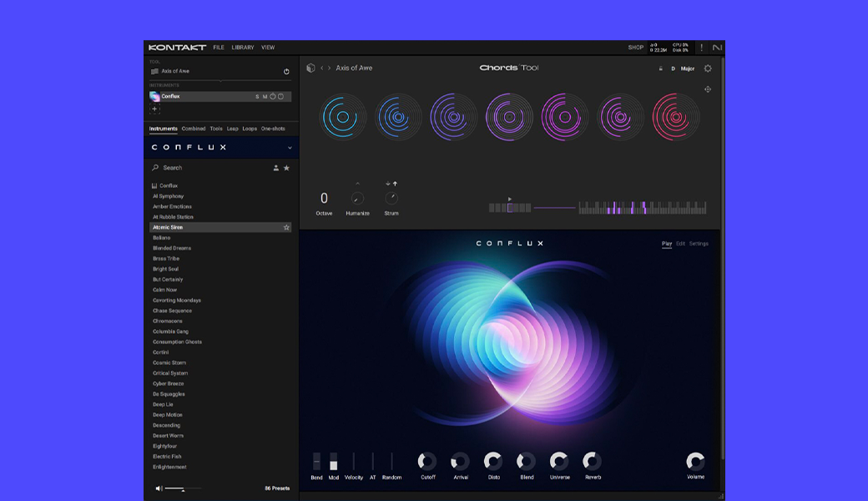Click the cube browser icon in Chords Tool
Viewport: 868px width, 501px height.
[310, 68]
